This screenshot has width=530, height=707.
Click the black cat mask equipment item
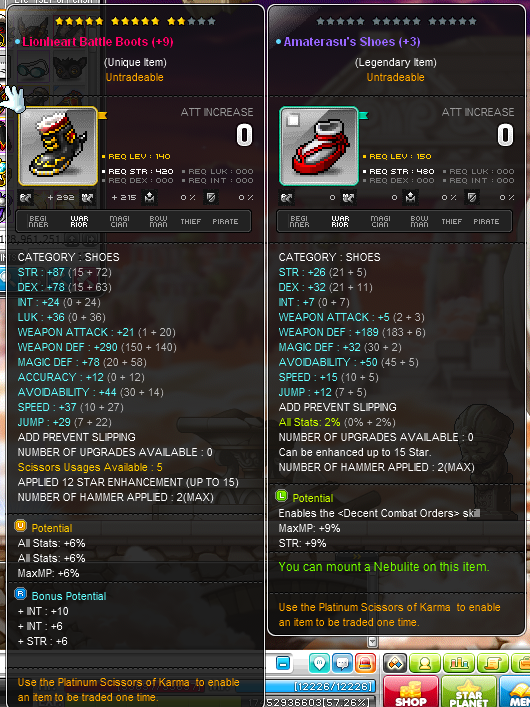tap(70, 68)
